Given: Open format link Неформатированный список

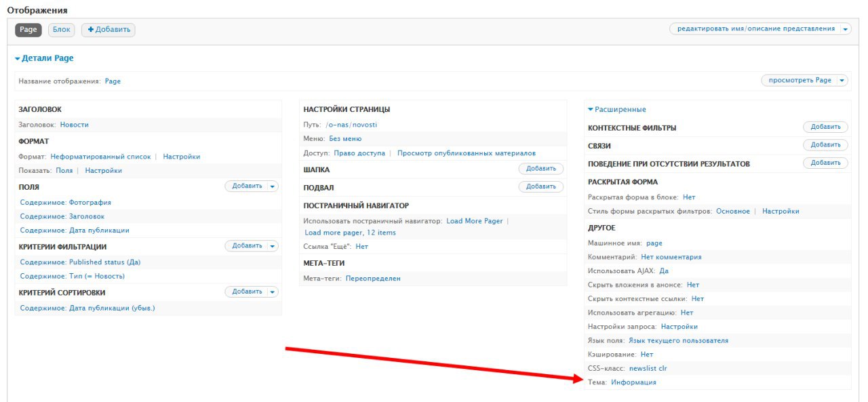Looking at the screenshot, I should pos(100,157).
